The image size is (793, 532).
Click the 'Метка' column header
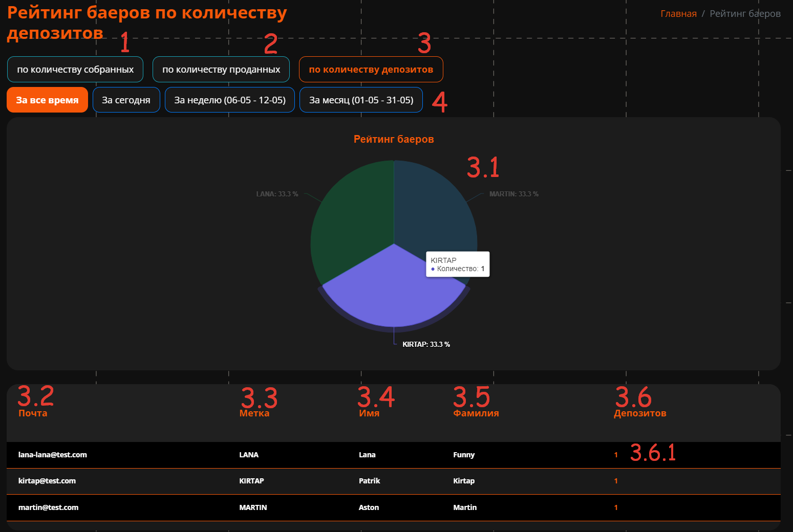[x=254, y=413]
